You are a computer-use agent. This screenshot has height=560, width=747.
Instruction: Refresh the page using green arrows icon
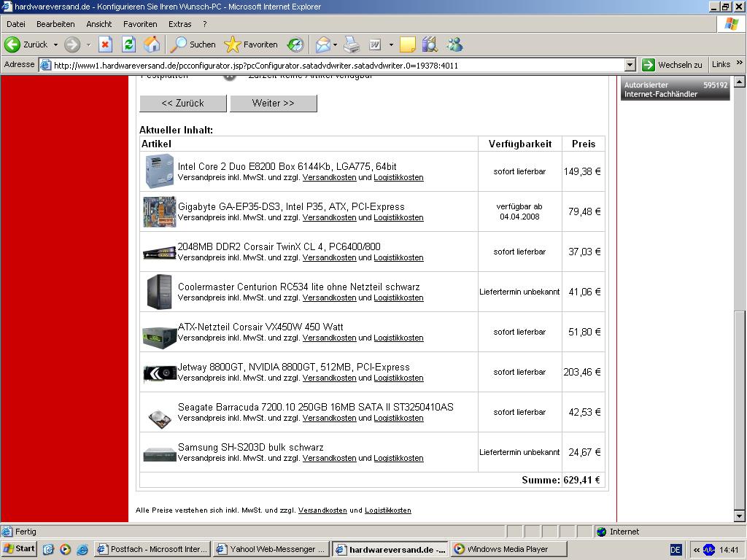coord(128,44)
